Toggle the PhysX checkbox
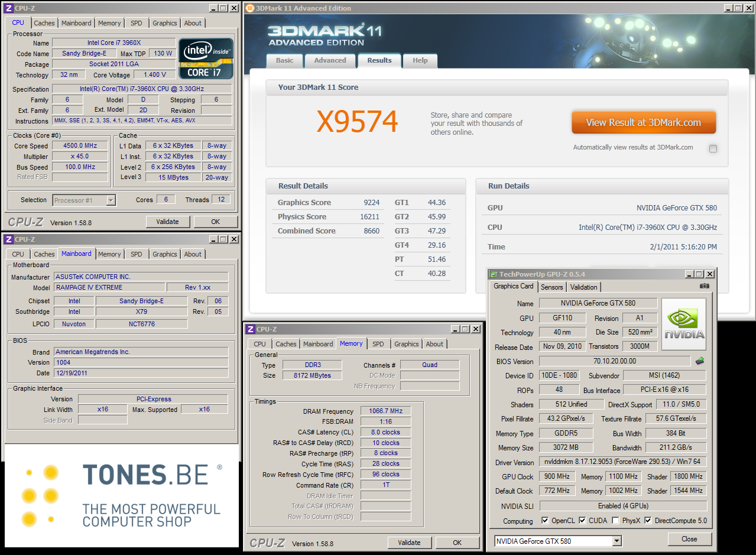 pos(615,521)
